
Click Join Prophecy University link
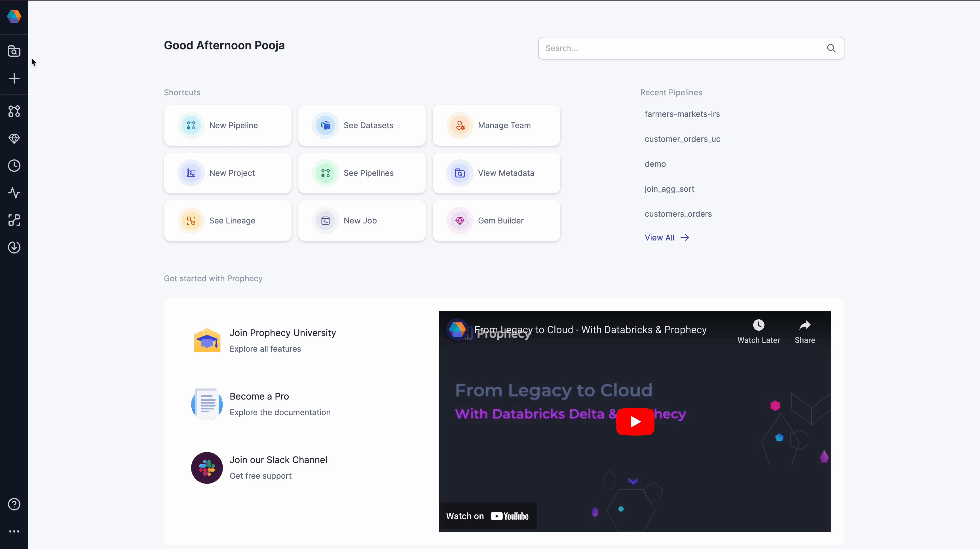click(x=283, y=332)
